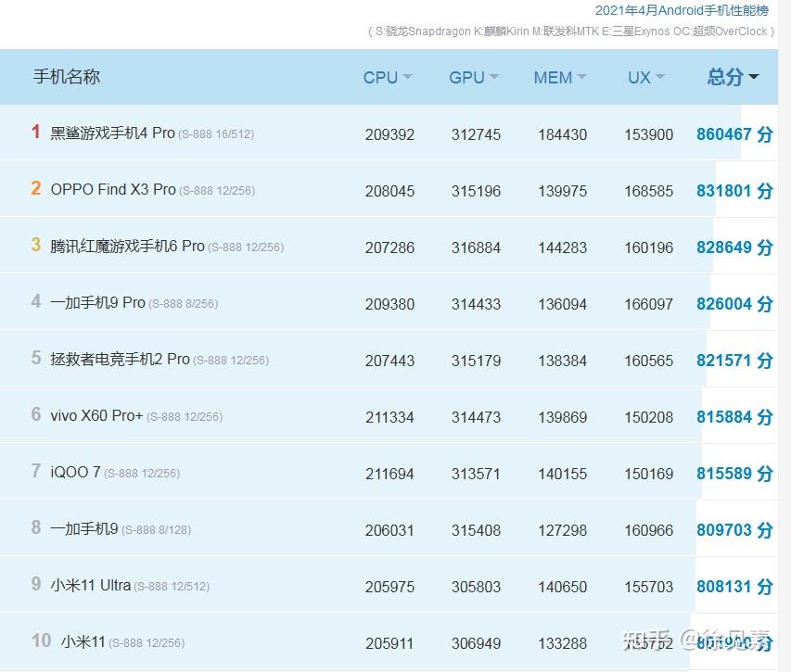Select UX score 155703

point(649,587)
